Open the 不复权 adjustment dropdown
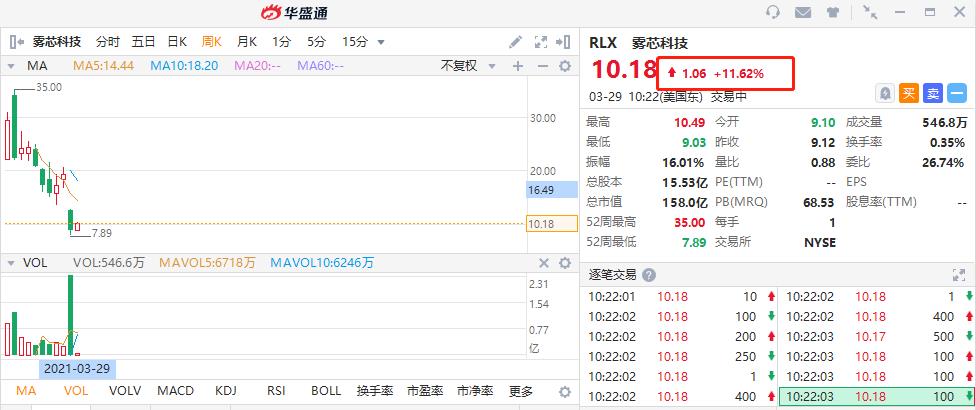 pyautogui.click(x=468, y=66)
